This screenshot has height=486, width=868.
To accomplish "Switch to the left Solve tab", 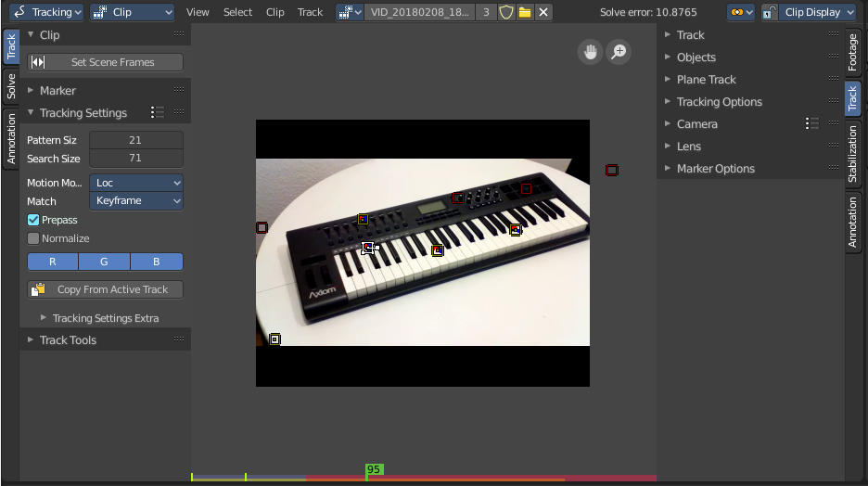I will 11,86.
